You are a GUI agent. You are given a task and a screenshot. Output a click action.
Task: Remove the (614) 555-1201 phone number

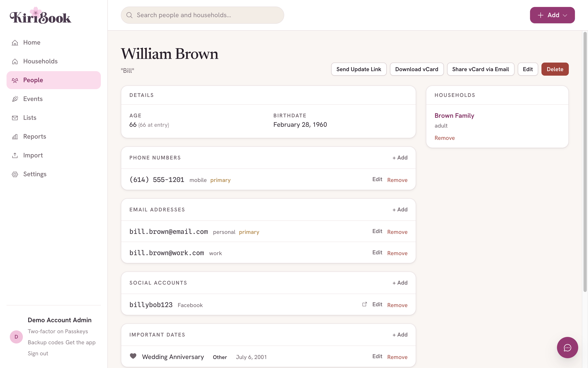pos(397,180)
